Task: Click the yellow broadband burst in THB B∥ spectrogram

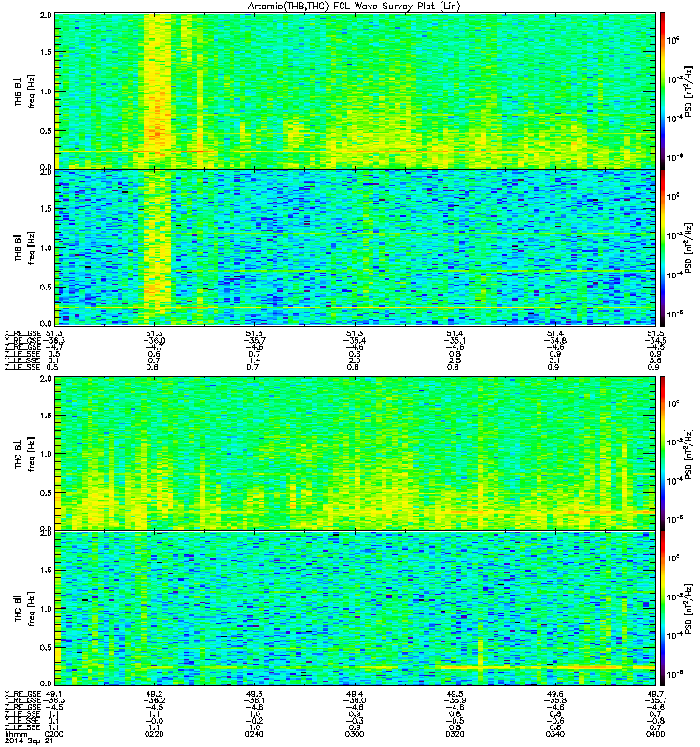Action: 157,247
